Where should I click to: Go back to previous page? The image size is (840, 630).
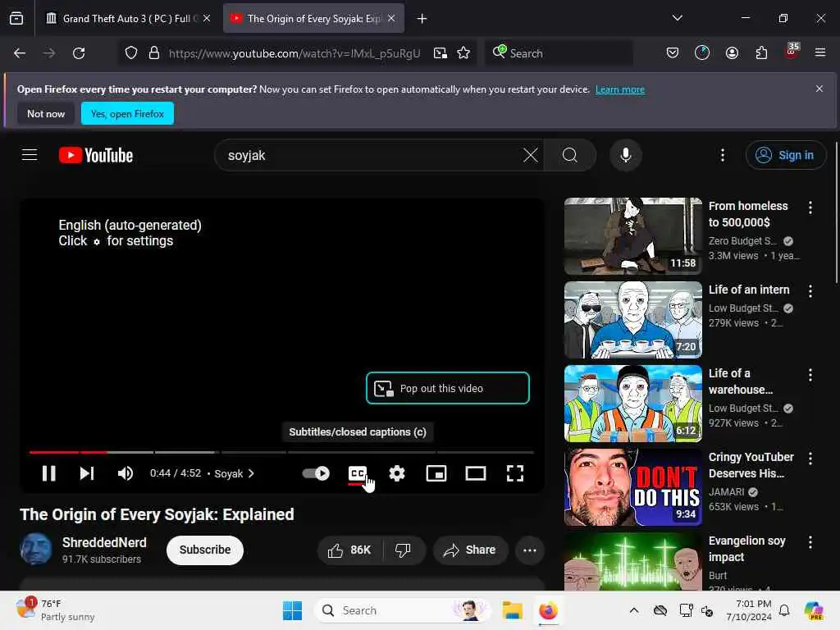[20, 53]
